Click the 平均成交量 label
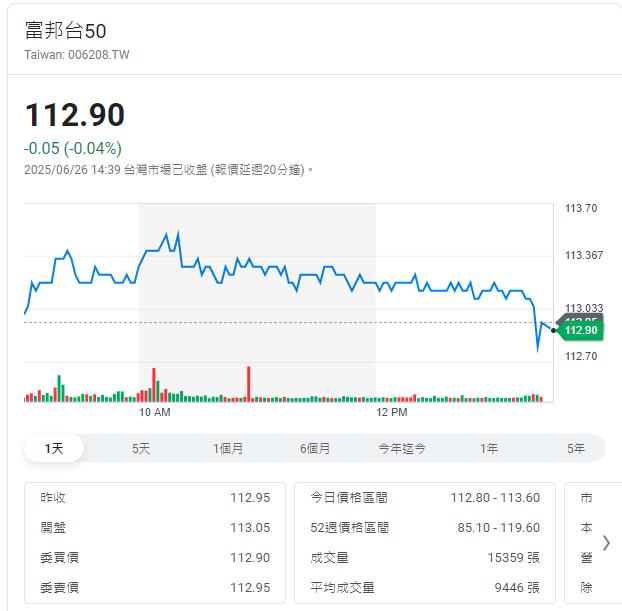This screenshot has width=622, height=611. [342, 588]
